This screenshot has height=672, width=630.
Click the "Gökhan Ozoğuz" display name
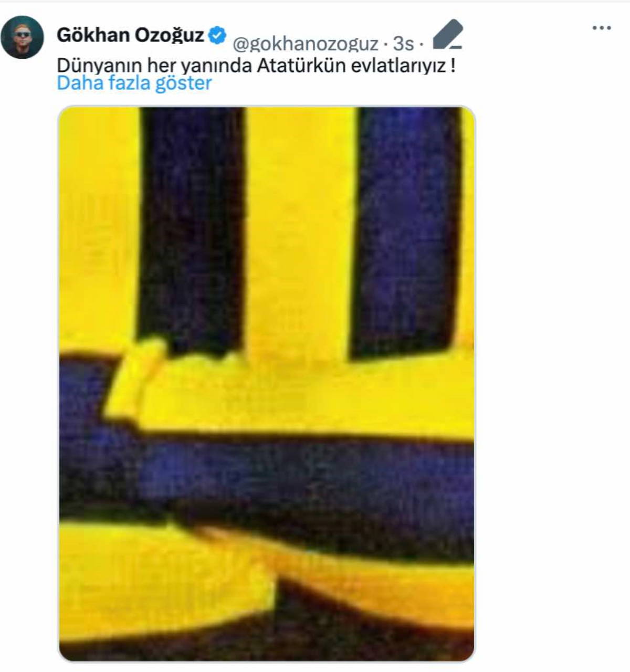coord(130,35)
